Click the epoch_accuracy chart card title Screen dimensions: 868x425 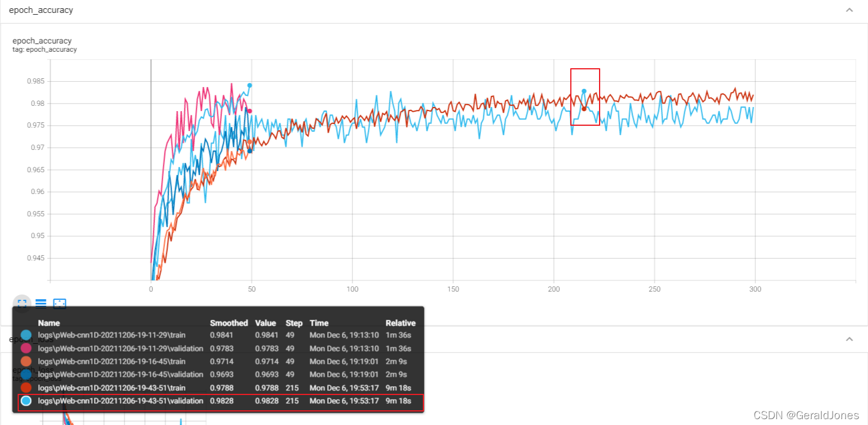coord(42,41)
